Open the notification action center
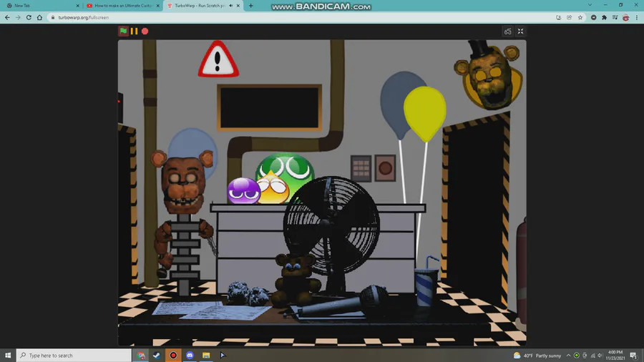This screenshot has height=362, width=644. click(634, 356)
